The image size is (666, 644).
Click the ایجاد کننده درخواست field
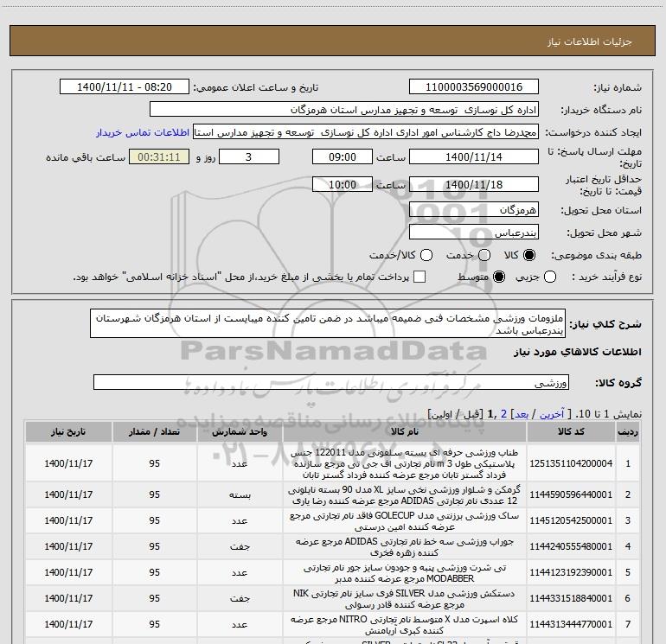tap(365, 132)
